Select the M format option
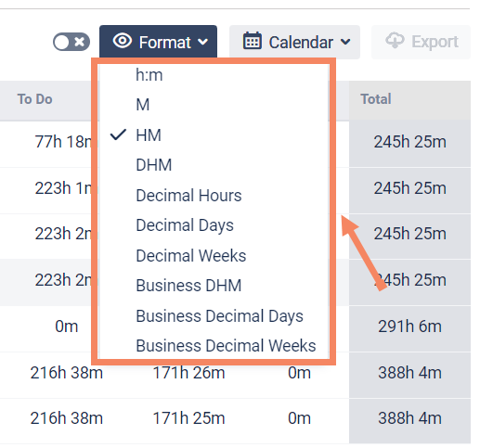The image size is (480, 448). point(143,105)
